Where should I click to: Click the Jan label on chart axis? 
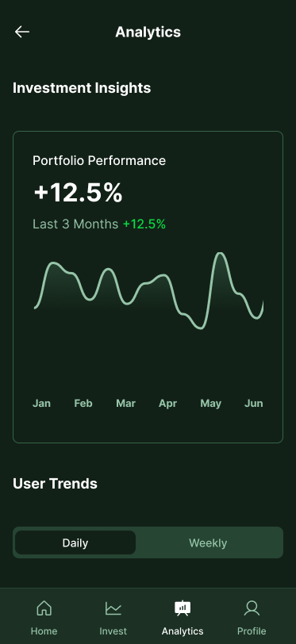41,404
